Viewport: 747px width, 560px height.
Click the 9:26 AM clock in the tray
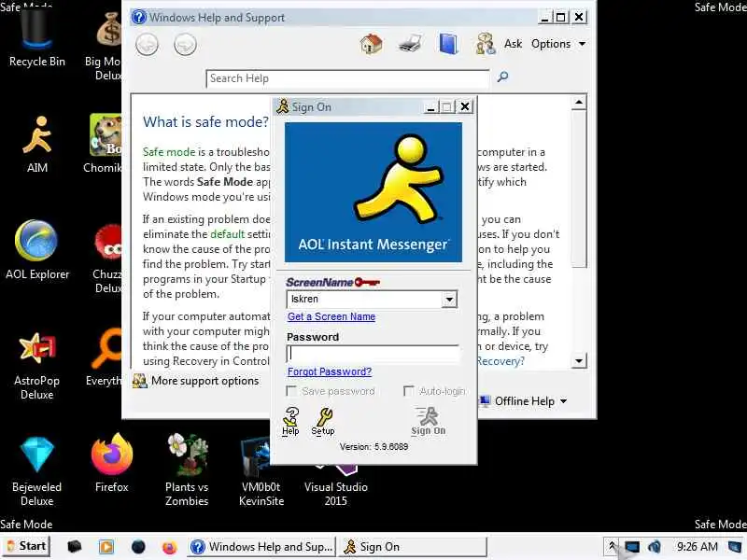click(697, 547)
